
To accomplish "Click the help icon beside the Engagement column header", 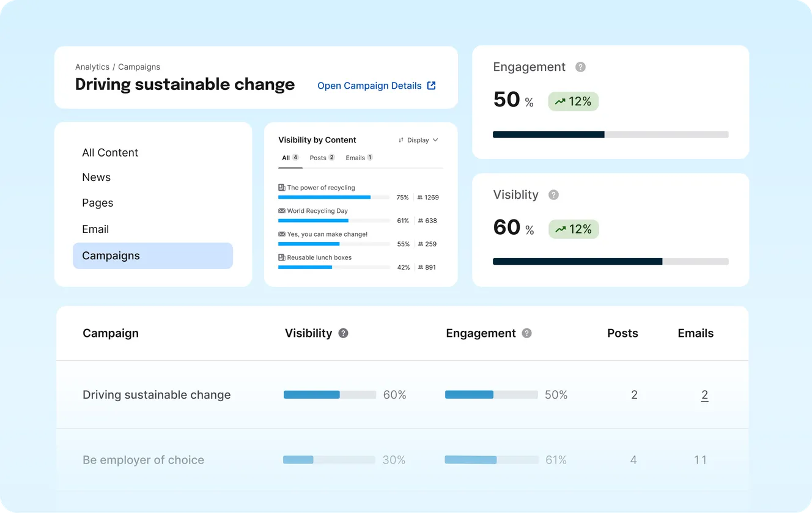I will [526, 333].
